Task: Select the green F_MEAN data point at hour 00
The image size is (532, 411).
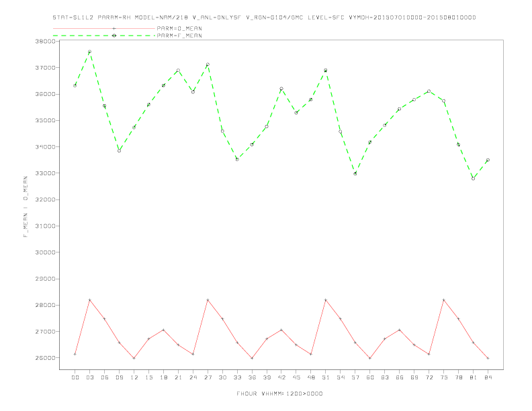Action: point(75,85)
